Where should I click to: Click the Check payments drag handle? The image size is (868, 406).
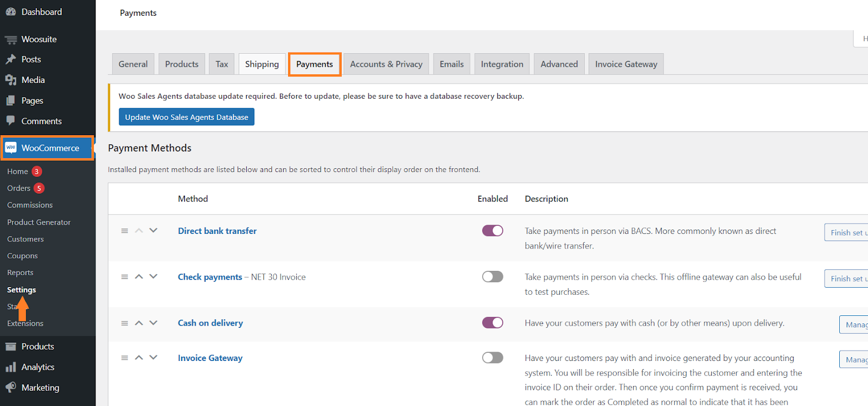pos(124,277)
